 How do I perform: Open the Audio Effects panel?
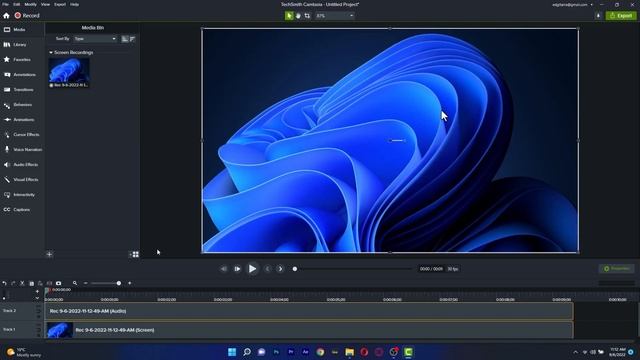click(x=22, y=164)
